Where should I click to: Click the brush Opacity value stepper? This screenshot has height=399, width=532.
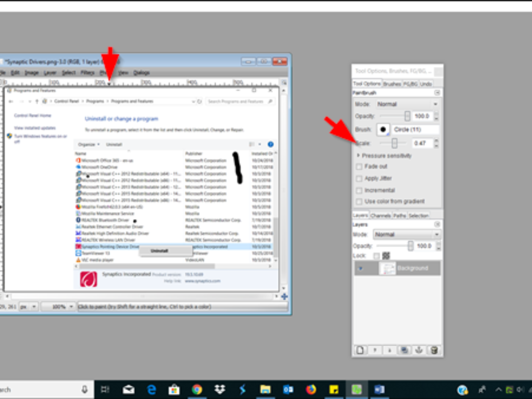click(x=436, y=116)
